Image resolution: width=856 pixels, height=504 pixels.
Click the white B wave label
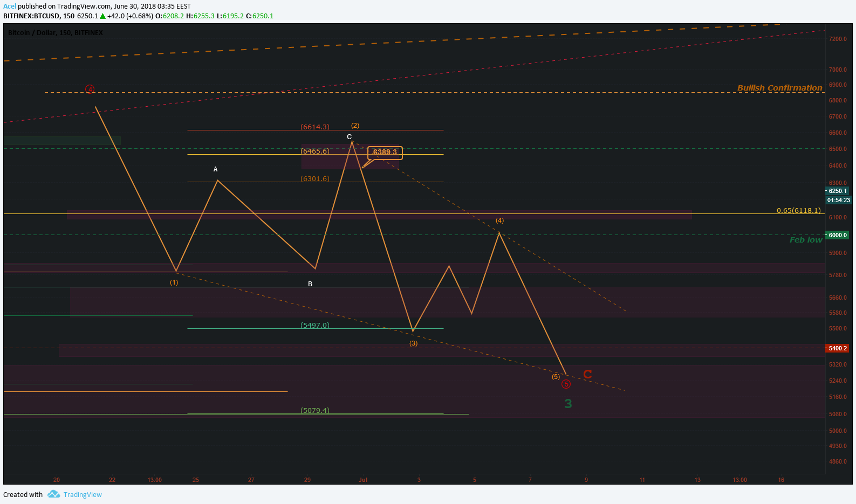tap(310, 284)
